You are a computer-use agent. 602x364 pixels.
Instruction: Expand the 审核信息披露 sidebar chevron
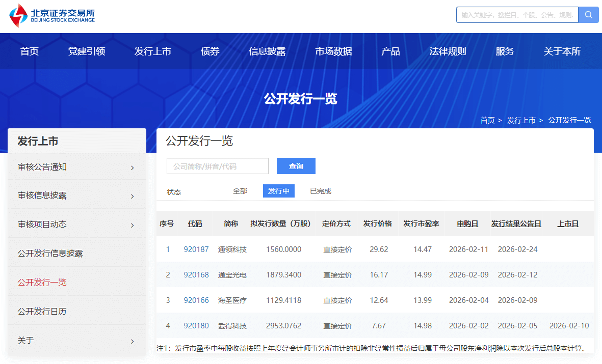tap(132, 197)
